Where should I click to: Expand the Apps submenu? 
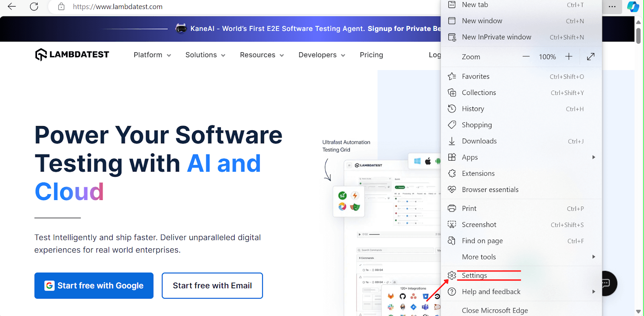pos(521,157)
